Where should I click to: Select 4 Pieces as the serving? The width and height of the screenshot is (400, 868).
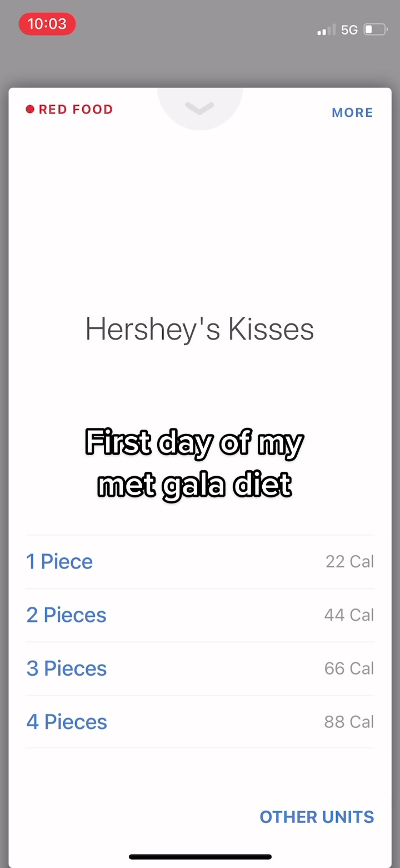(x=67, y=721)
